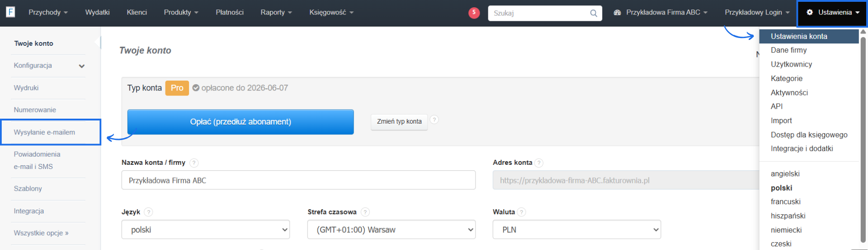Click the magnifier icon in the search box
Viewport: 868px width, 250px height.
coord(594,13)
